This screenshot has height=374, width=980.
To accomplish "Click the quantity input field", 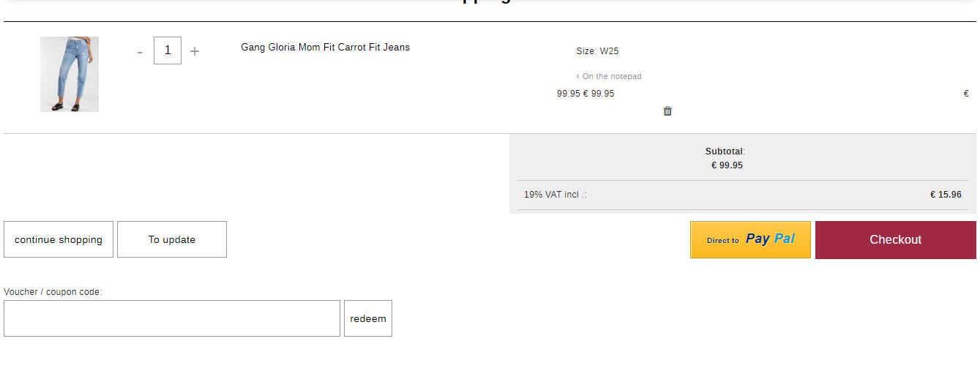I will click(168, 51).
